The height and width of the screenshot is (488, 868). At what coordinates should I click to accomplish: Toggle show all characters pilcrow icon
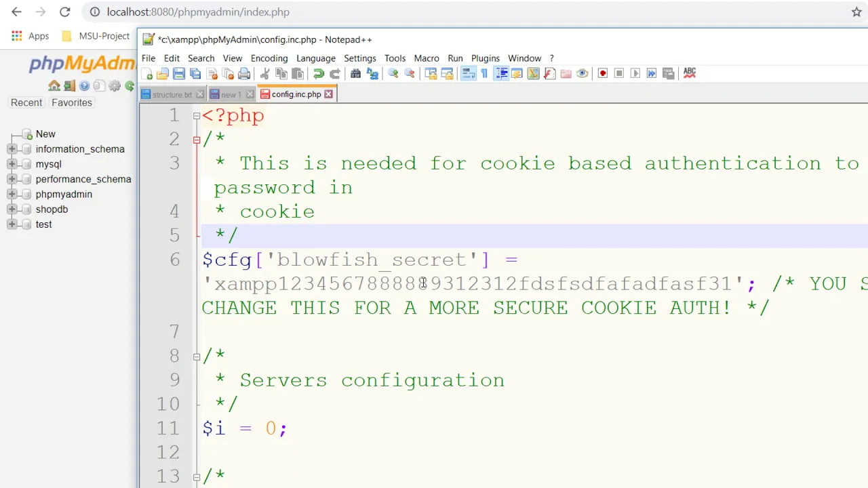tap(484, 73)
